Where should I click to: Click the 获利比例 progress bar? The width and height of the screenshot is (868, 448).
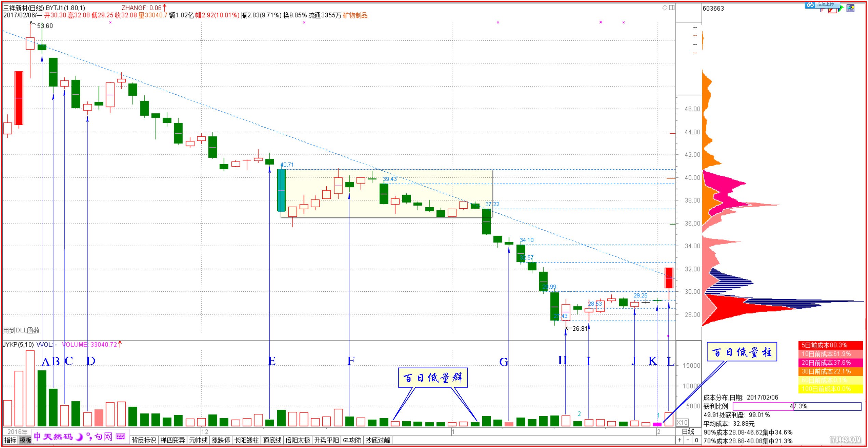point(797,406)
